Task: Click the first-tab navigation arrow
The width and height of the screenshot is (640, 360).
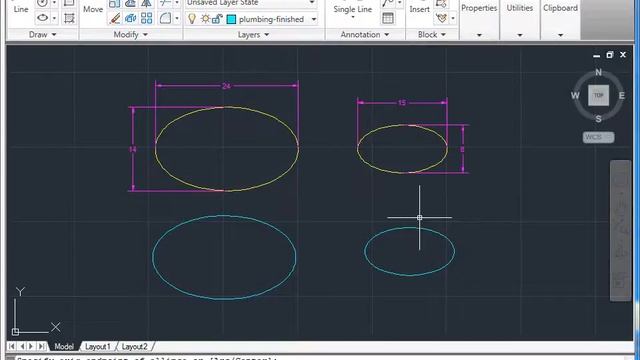Action: [x=11, y=347]
